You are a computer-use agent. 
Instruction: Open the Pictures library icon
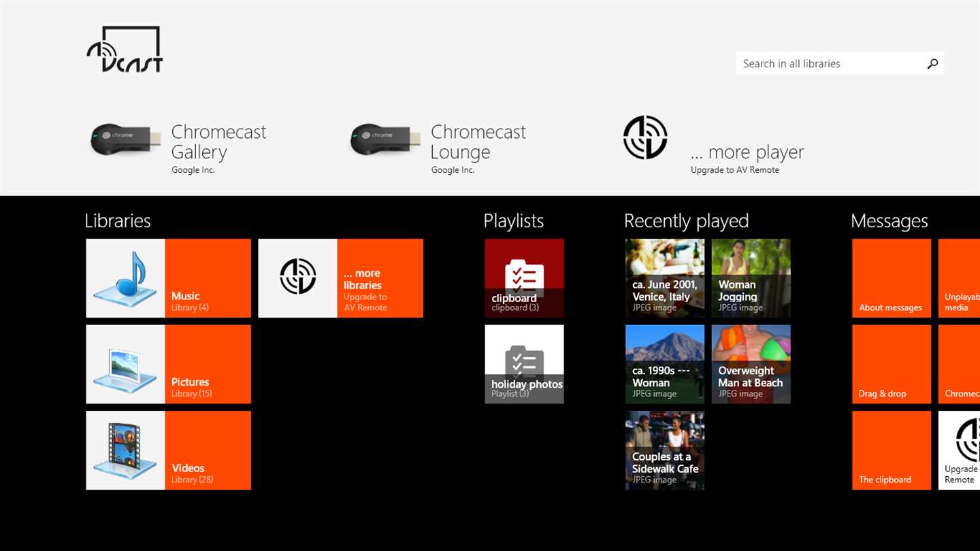[126, 364]
